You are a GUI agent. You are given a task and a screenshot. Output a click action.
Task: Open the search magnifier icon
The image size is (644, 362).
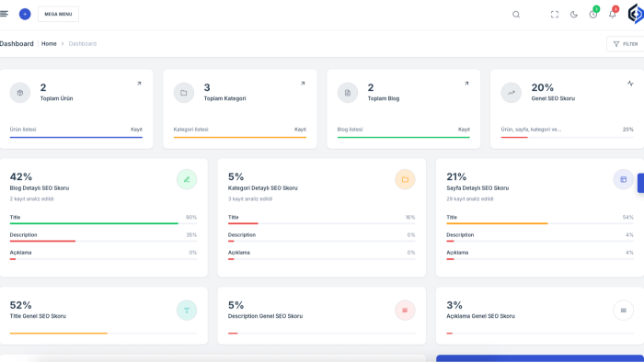tap(516, 15)
